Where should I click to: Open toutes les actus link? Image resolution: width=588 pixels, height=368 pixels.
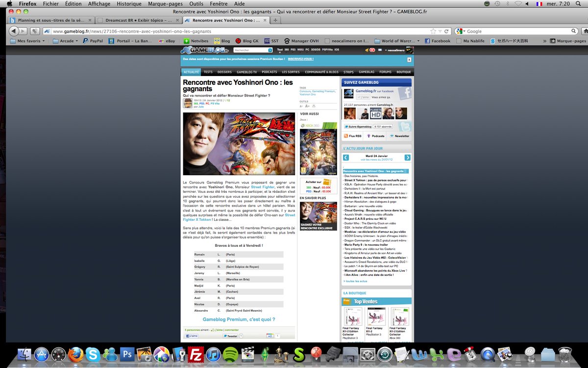tap(355, 281)
